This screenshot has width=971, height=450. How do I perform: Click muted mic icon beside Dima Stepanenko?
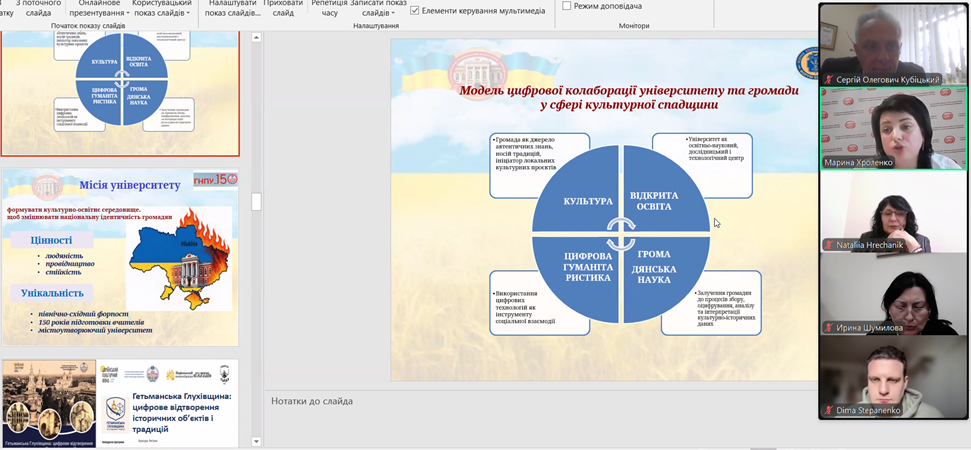tap(828, 410)
